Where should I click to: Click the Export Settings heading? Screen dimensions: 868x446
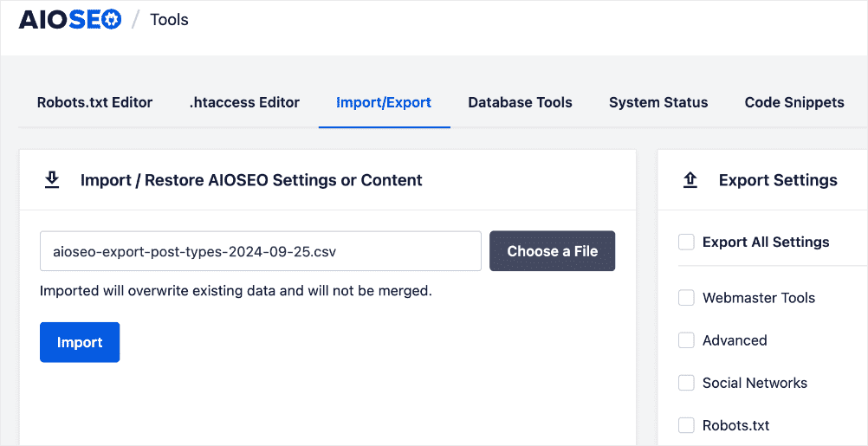click(778, 180)
